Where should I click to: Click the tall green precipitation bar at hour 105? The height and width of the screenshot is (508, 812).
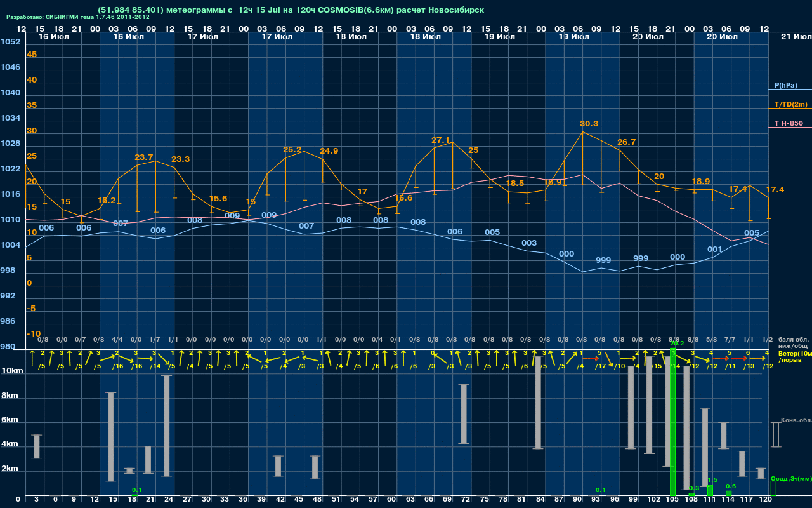673,422
